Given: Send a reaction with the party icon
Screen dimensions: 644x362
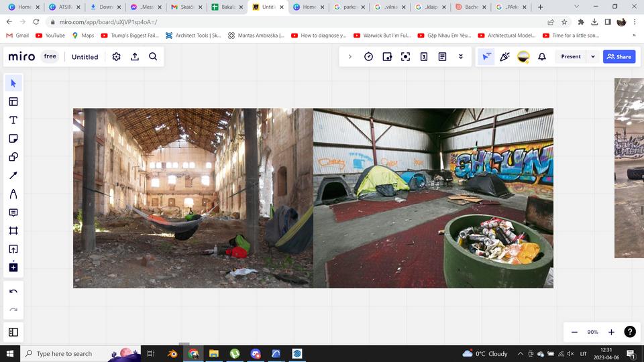Looking at the screenshot, I should point(504,56).
